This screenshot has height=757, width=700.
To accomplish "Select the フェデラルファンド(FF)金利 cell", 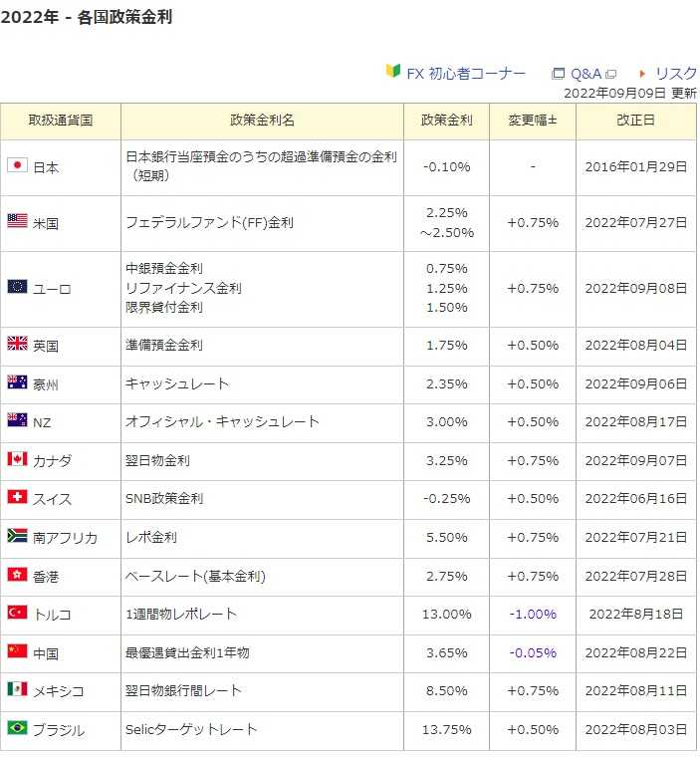I will [209, 223].
